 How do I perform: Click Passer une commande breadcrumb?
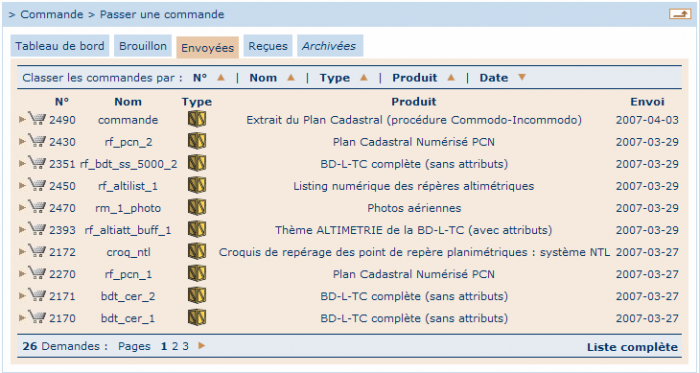coord(162,14)
